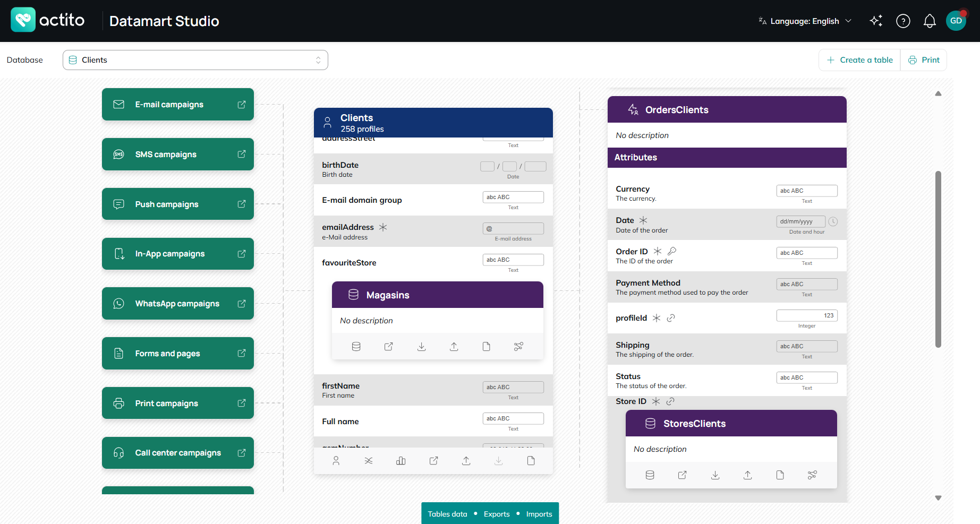Open the Clients database dropdown
Viewport: 980px width, 524px height.
[x=195, y=60]
